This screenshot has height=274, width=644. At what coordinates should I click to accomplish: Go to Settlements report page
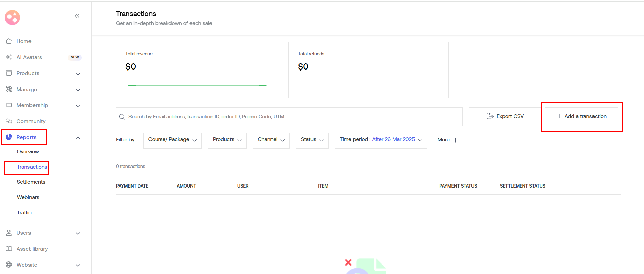point(31,182)
